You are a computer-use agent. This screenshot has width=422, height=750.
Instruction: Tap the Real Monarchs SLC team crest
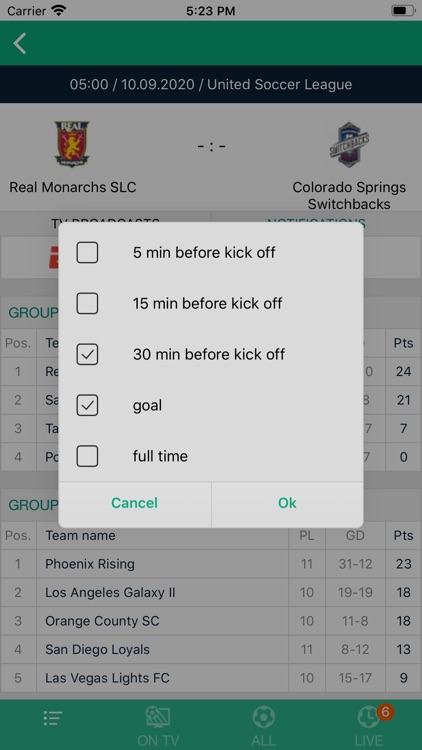(72, 144)
